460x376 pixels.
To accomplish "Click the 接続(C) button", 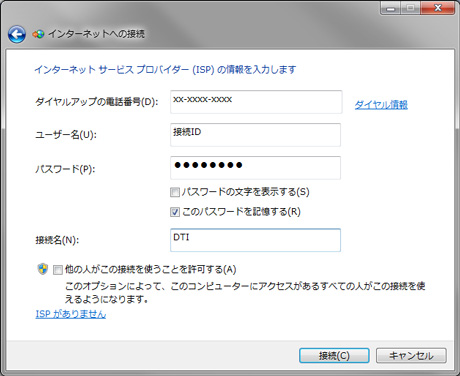I will (x=334, y=356).
